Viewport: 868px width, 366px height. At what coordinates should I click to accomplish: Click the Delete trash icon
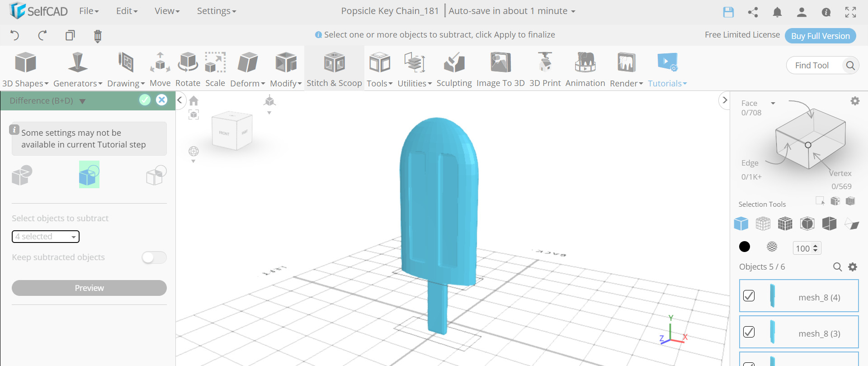click(x=98, y=36)
